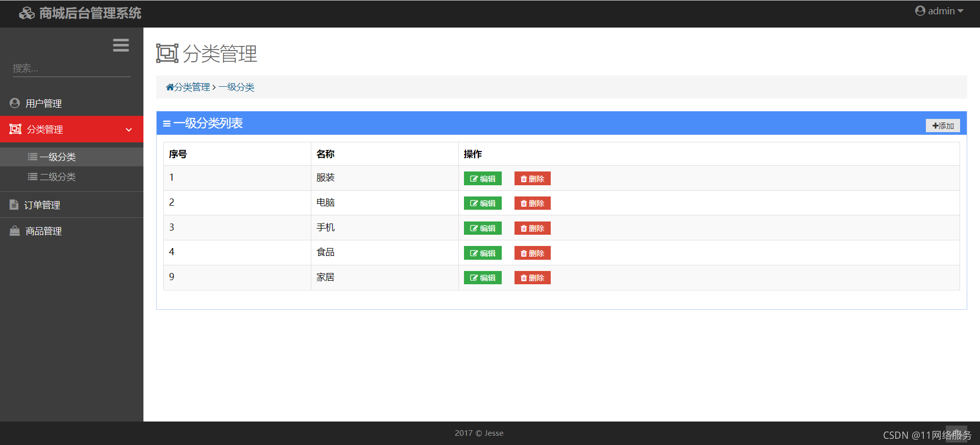Click the 食品 name cell
Screen dimensions: 980x445
(x=385, y=252)
